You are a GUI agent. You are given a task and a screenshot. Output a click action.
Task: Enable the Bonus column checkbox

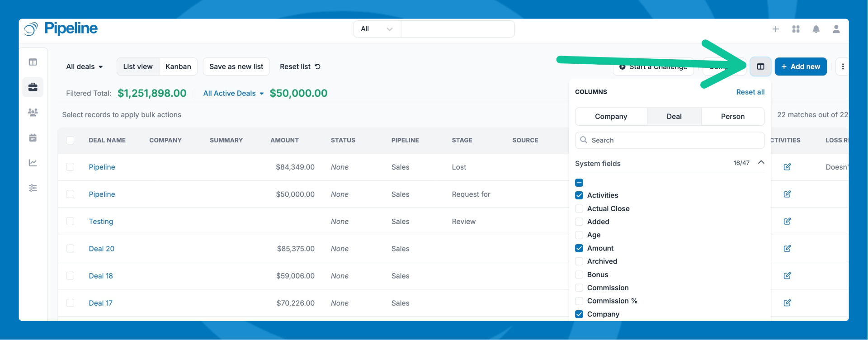click(579, 274)
